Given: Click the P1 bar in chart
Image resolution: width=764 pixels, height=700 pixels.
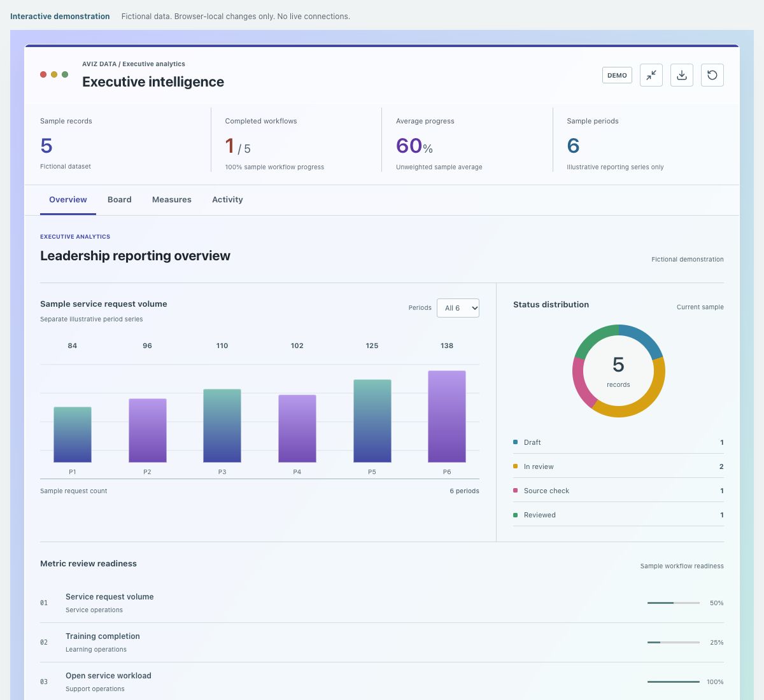Looking at the screenshot, I should tap(73, 435).
